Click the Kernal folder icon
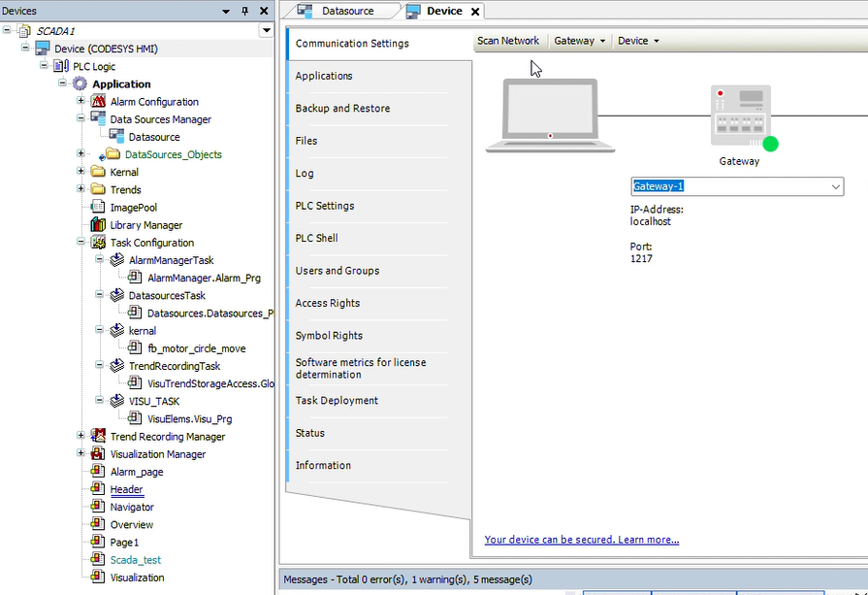The image size is (868, 595). 98,172
